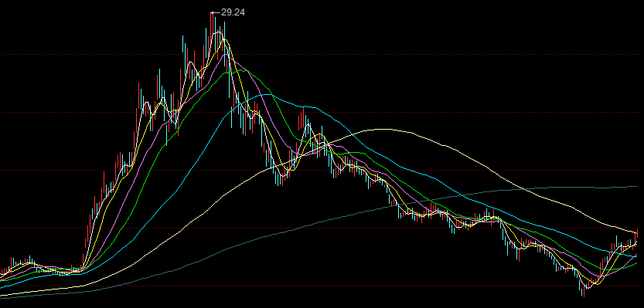
Task: Select the highest red candlestick at the peak
Action: (x=212, y=29)
